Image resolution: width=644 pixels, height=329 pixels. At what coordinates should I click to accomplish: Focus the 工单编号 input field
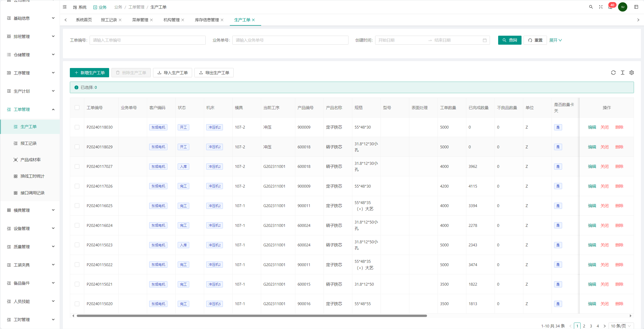(x=148, y=40)
